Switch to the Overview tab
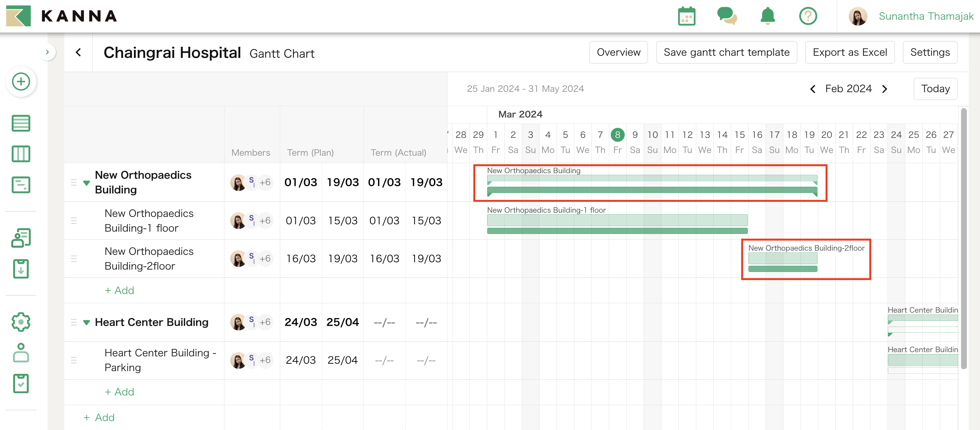 (618, 52)
